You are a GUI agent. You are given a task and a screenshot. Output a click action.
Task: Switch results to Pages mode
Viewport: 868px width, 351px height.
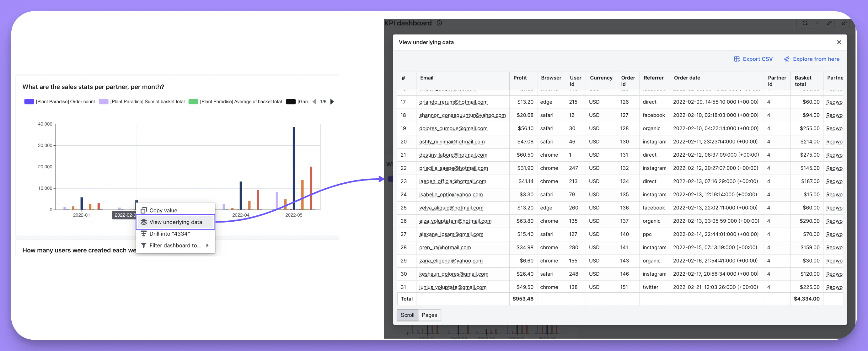point(429,315)
